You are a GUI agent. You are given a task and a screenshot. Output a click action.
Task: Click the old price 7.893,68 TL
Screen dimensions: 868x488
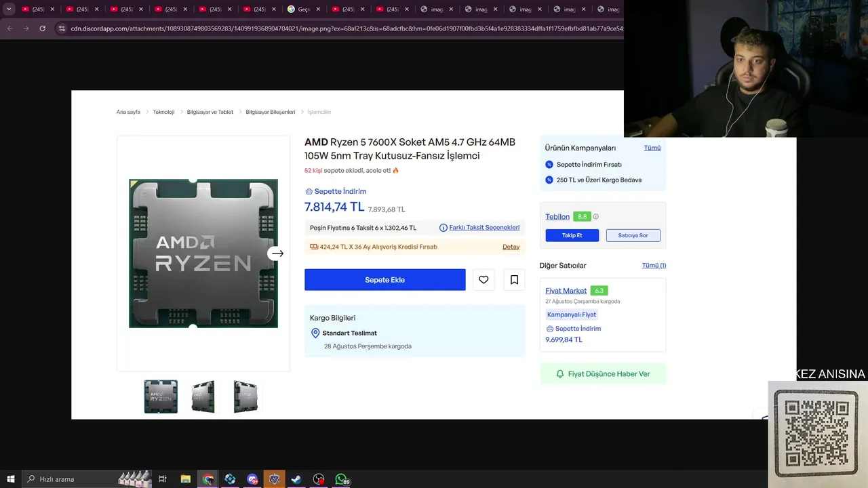pos(387,209)
